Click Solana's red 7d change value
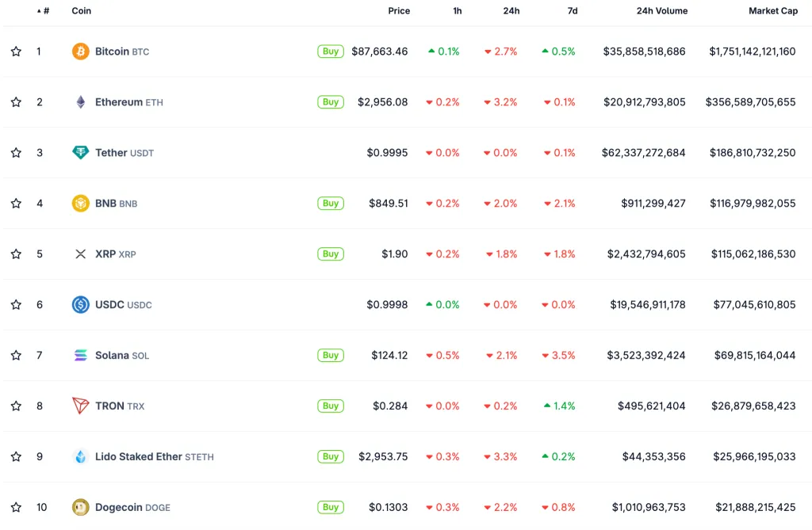The width and height of the screenshot is (812, 530). [558, 356]
